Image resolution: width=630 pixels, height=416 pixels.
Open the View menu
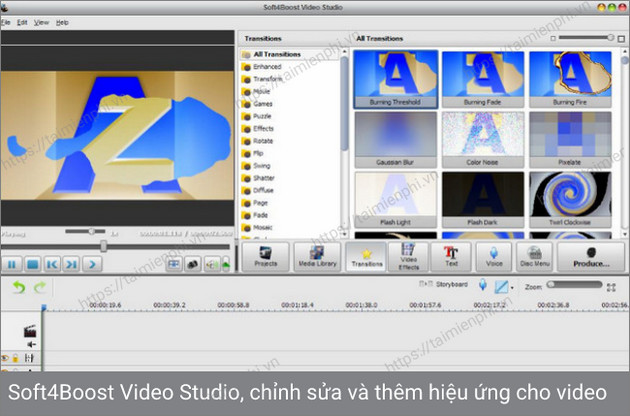[x=41, y=23]
